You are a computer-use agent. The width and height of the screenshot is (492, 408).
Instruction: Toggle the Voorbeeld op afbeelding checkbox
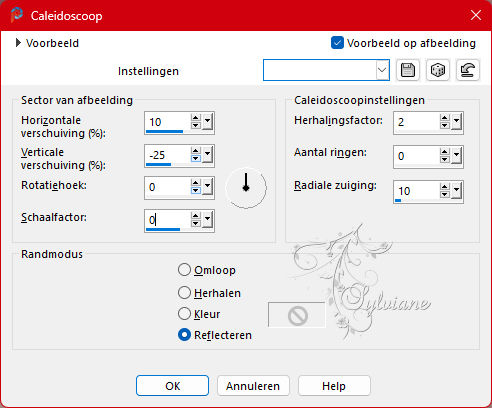point(337,43)
